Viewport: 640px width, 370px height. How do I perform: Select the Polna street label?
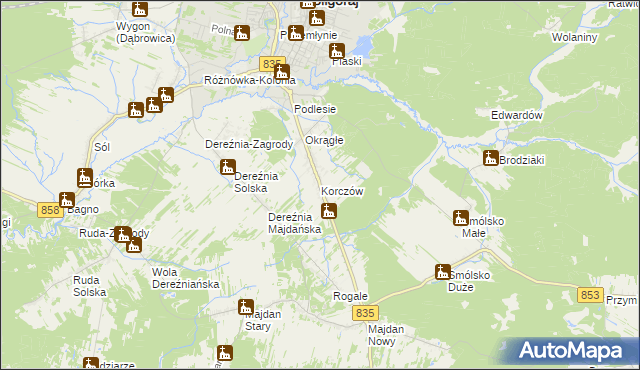pyautogui.click(x=223, y=30)
